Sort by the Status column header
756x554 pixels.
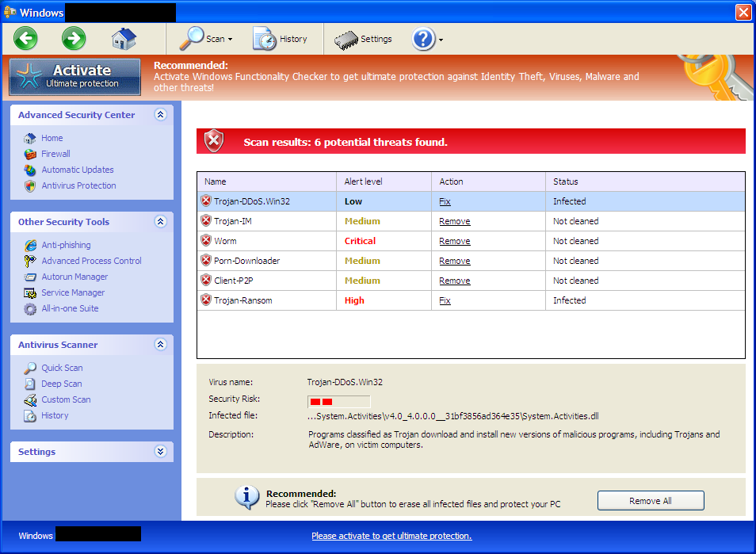645,181
